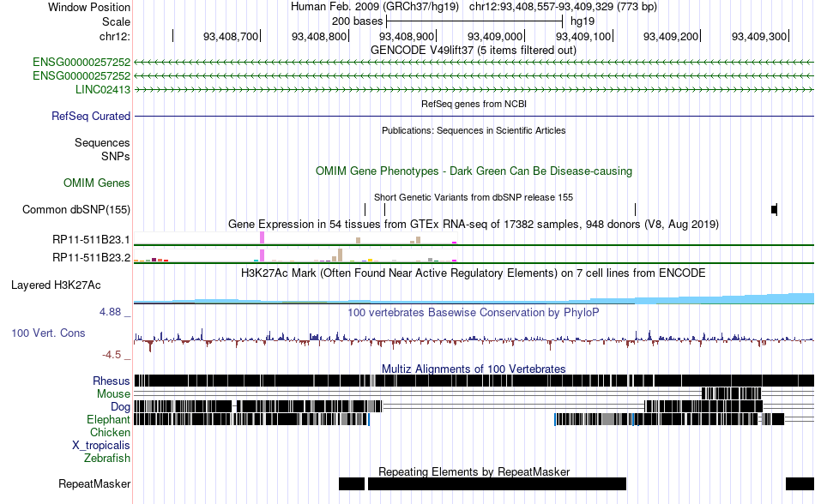
Task: Click the H3K27Ac Mark track title
Action: [x=473, y=273]
